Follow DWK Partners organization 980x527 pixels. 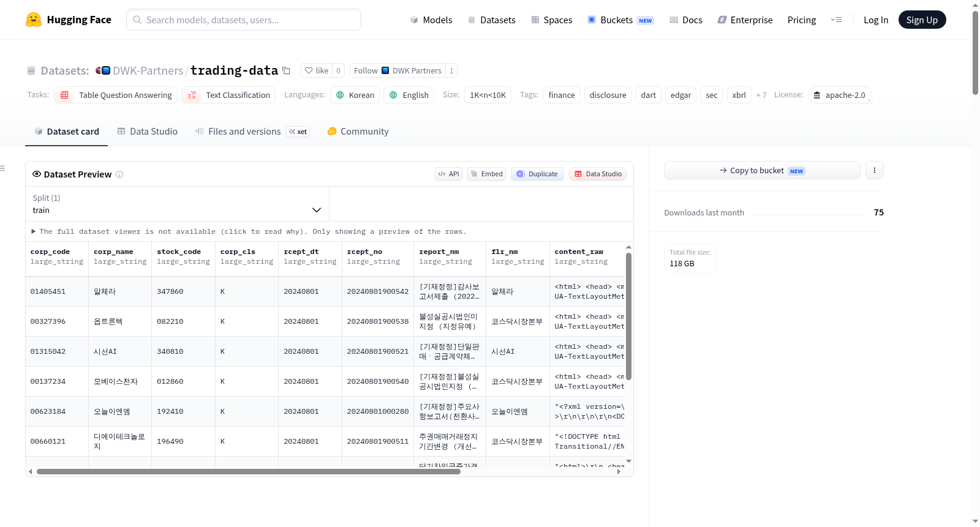pyautogui.click(x=398, y=70)
